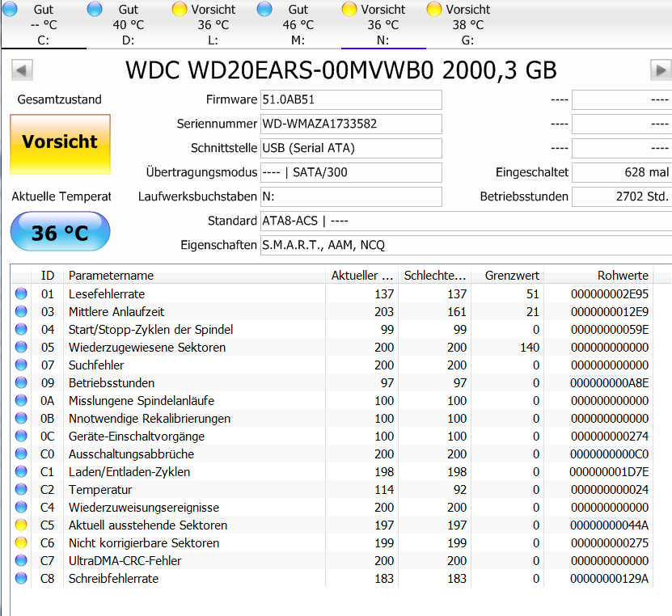Switch to drive L: tab
672x616 pixels.
click(x=213, y=24)
